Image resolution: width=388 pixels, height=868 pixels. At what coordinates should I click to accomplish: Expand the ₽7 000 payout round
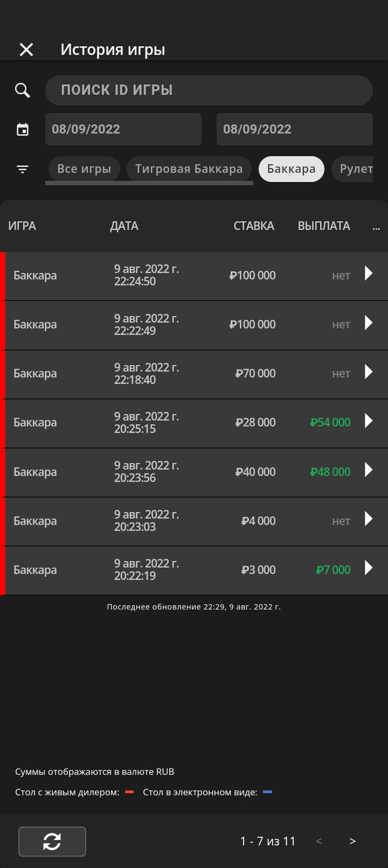[369, 568]
